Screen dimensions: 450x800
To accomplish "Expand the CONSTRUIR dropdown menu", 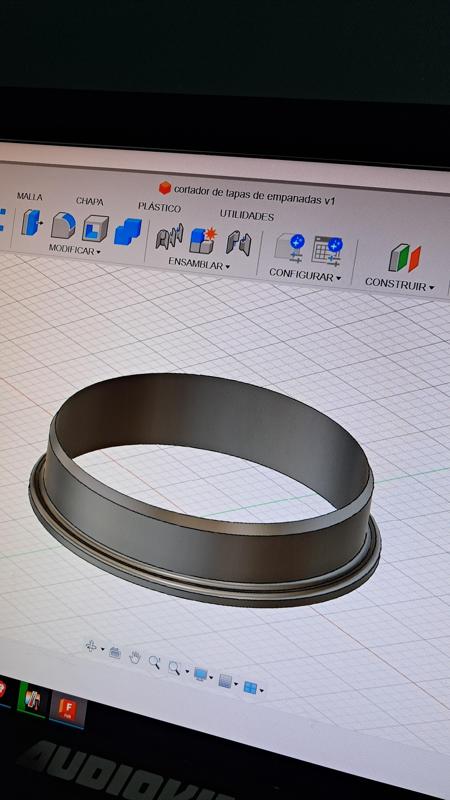I will click(399, 284).
